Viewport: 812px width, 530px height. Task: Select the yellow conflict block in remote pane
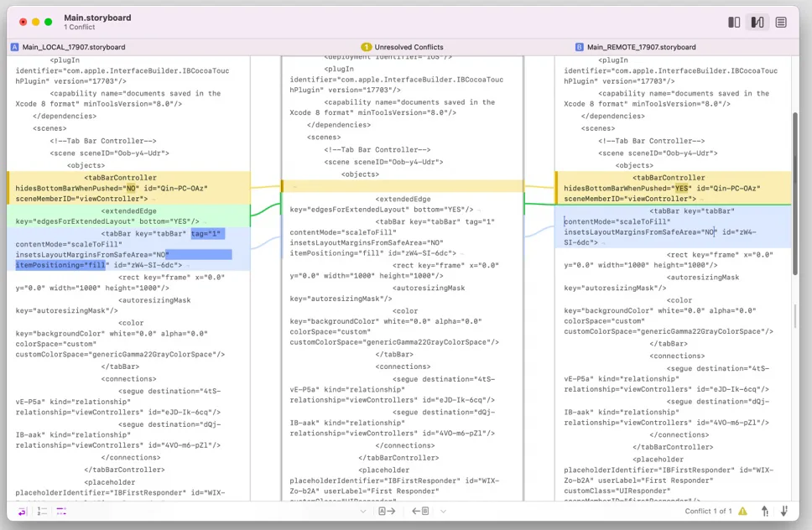click(x=674, y=188)
